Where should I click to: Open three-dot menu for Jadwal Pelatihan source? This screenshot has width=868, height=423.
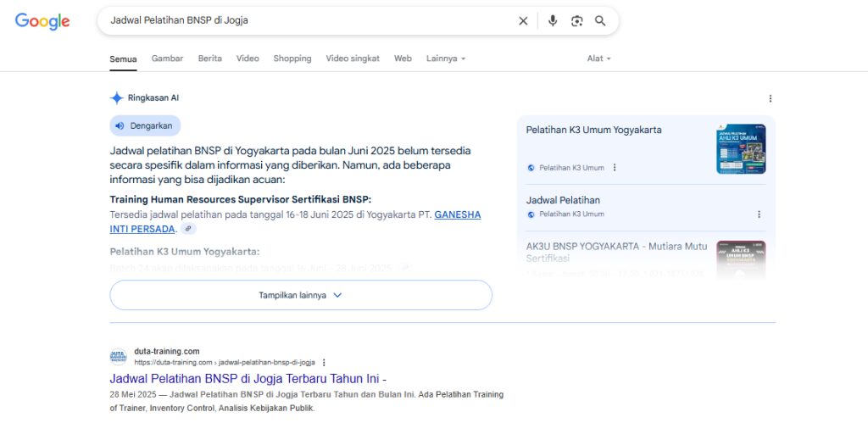[759, 214]
